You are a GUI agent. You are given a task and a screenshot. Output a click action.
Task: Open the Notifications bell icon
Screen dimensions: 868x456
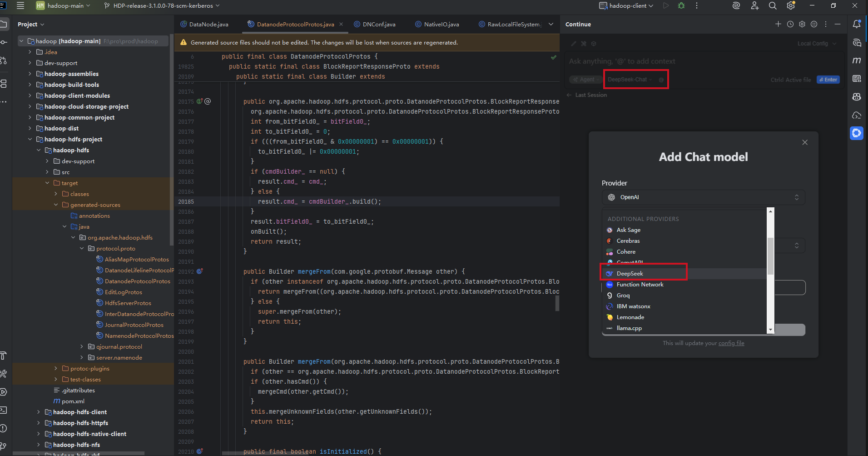[x=857, y=24]
